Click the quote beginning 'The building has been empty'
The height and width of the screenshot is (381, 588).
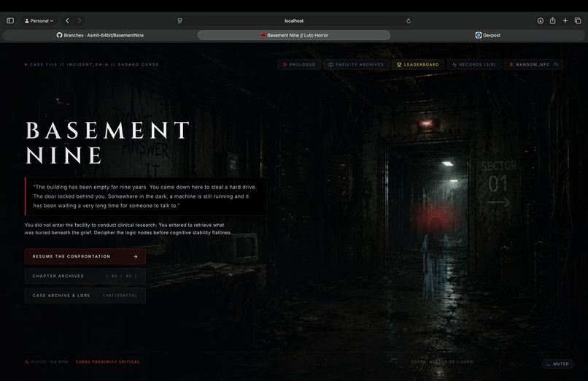click(x=144, y=196)
